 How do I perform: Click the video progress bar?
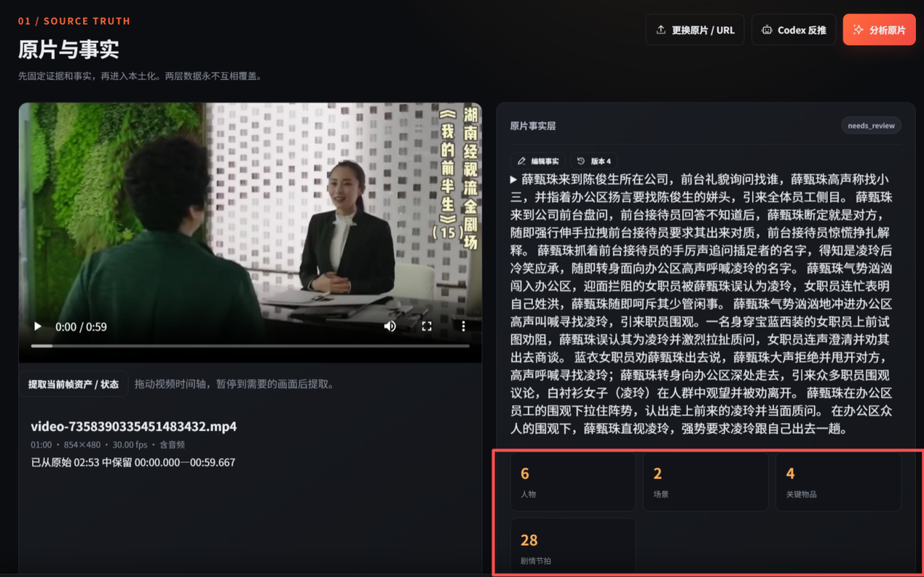coord(250,346)
